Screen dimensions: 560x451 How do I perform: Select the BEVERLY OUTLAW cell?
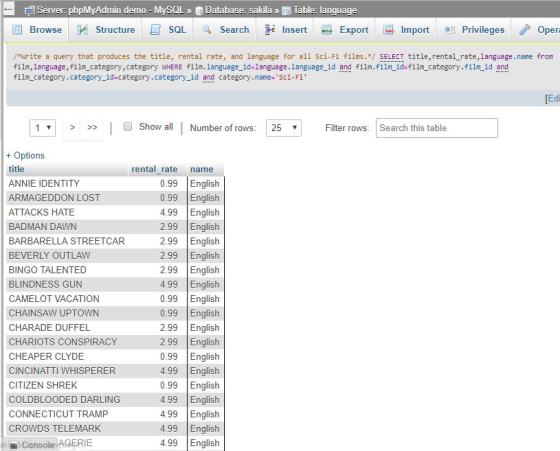click(67, 256)
